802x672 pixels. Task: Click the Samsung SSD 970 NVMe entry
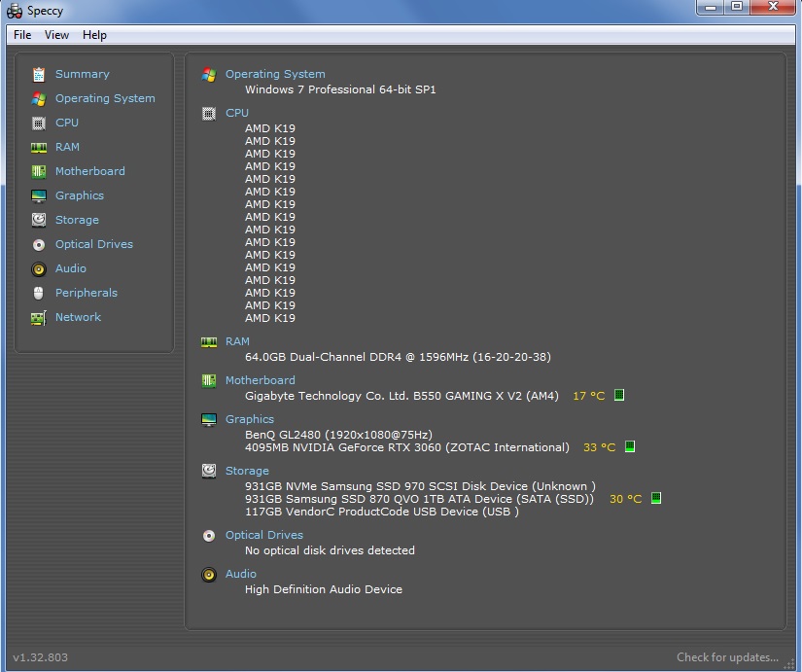(420, 486)
